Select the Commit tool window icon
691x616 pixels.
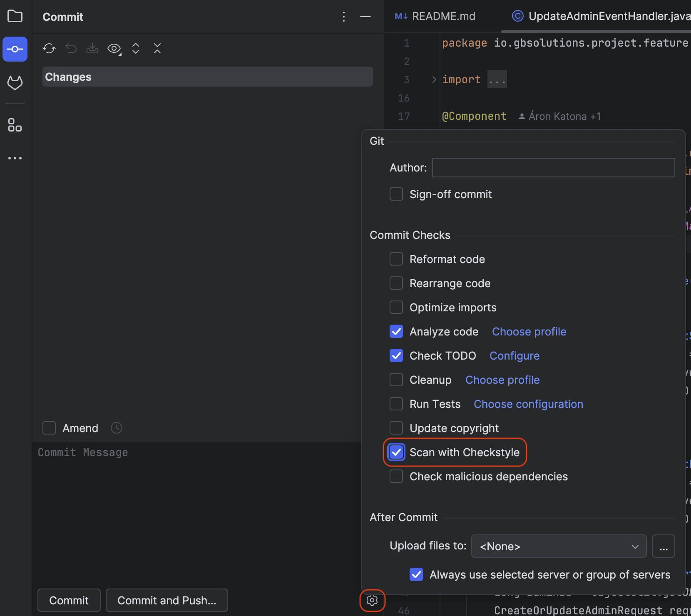[x=15, y=49]
